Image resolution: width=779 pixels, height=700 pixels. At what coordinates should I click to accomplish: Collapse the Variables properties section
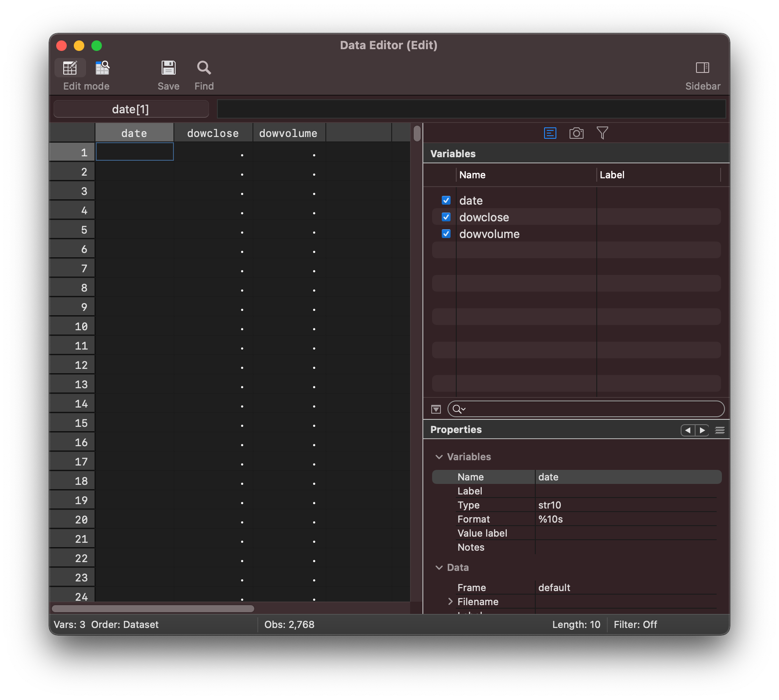[439, 457]
